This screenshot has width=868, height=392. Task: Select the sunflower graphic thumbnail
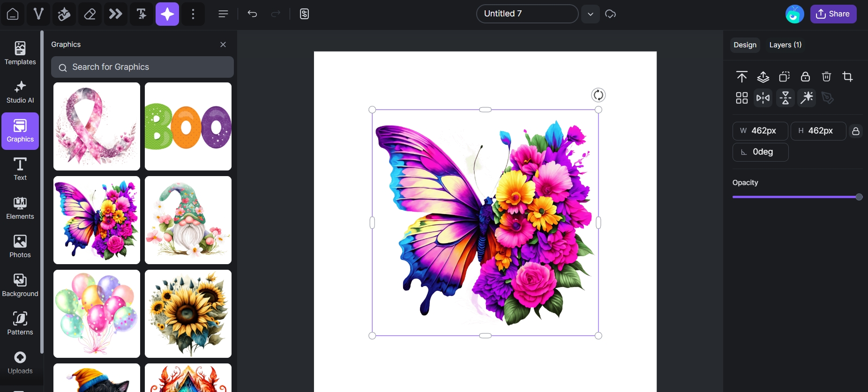pos(188,314)
